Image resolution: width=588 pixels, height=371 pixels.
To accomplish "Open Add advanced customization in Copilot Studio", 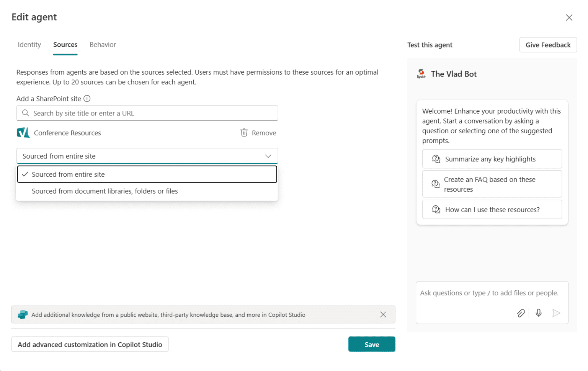I will pyautogui.click(x=90, y=344).
